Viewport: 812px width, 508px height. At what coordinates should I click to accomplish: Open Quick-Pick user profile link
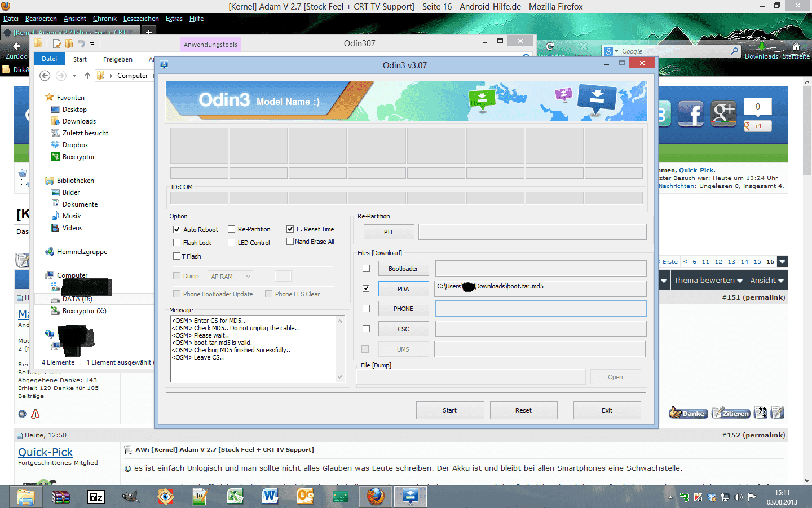[45, 452]
